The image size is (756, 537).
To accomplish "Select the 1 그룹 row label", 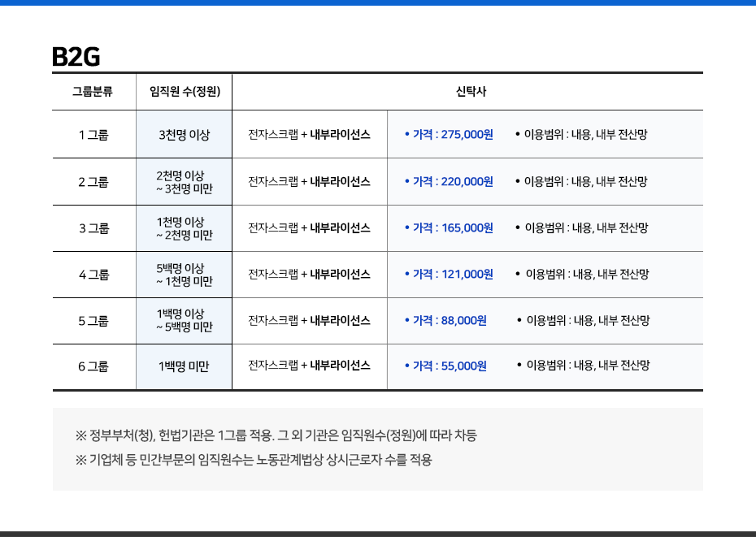I will 93,135.
